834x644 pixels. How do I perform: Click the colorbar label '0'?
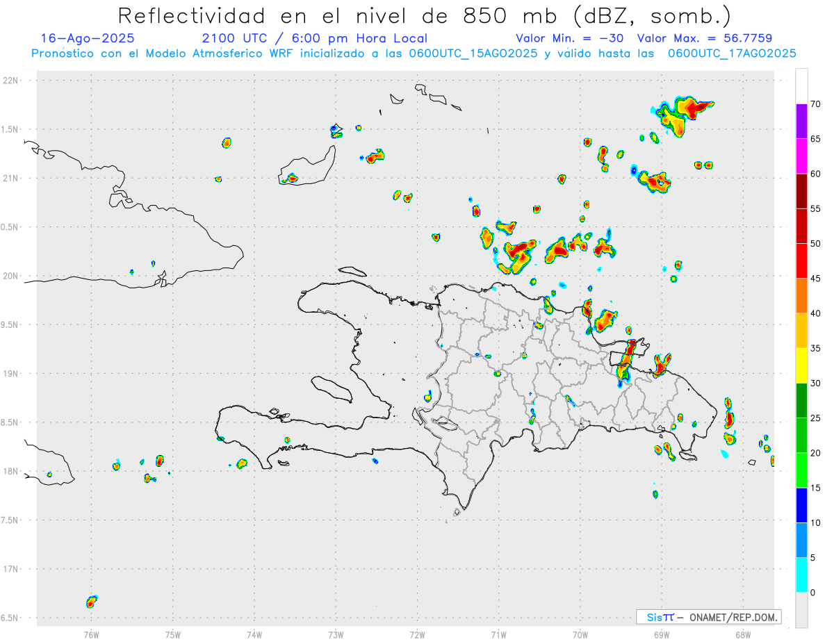812,593
